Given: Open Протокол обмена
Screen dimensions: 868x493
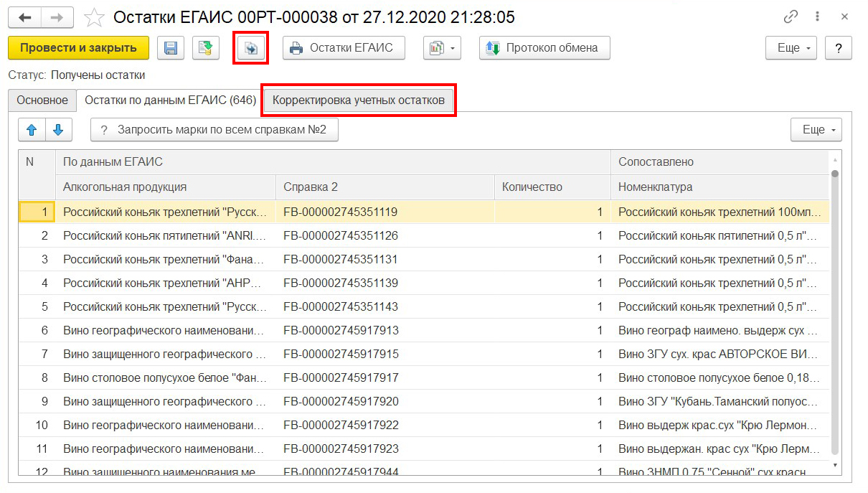Looking at the screenshot, I should point(544,48).
